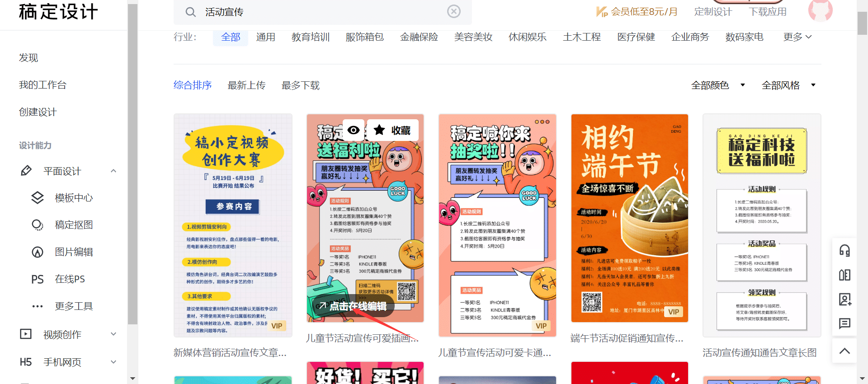Click the back-to-top arrow

point(844,351)
